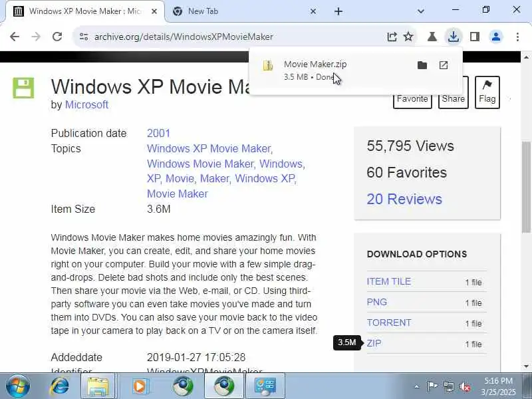Open the TORRENT download option
The image size is (532, 399).
389,323
